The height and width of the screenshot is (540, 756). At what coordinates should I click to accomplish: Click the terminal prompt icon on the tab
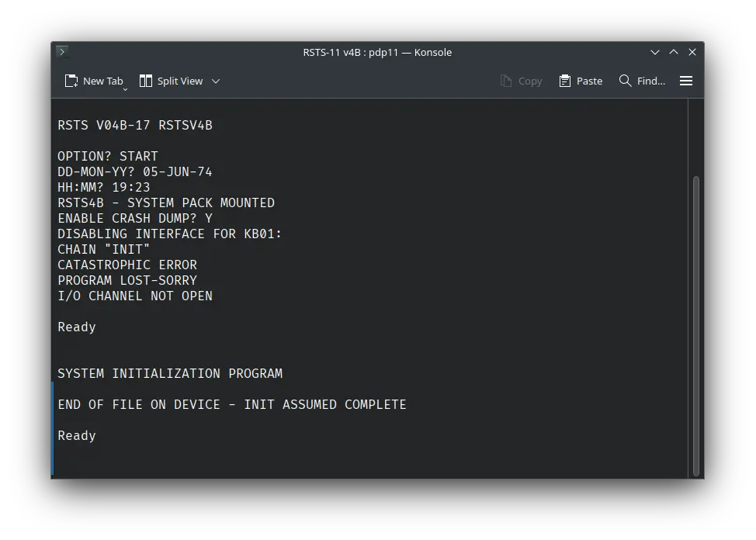click(x=61, y=52)
